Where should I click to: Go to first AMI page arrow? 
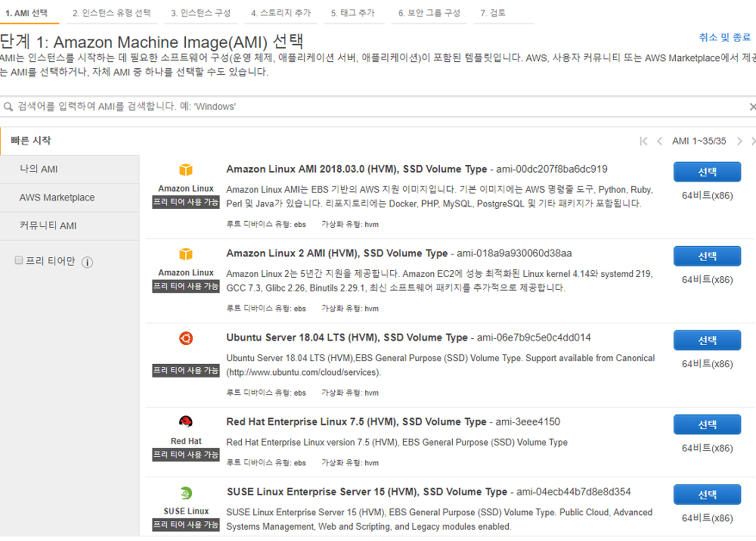pyautogui.click(x=643, y=141)
